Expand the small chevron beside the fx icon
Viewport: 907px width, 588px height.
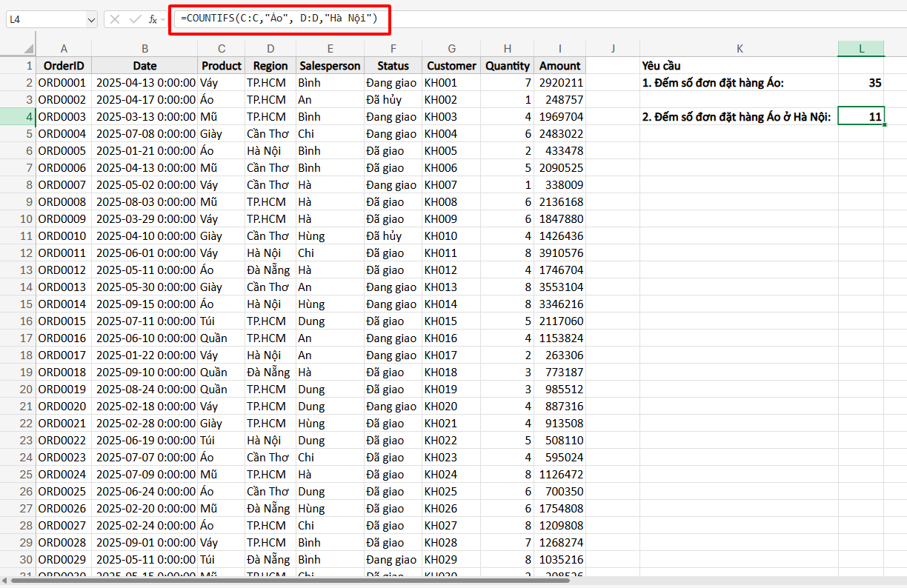(163, 19)
